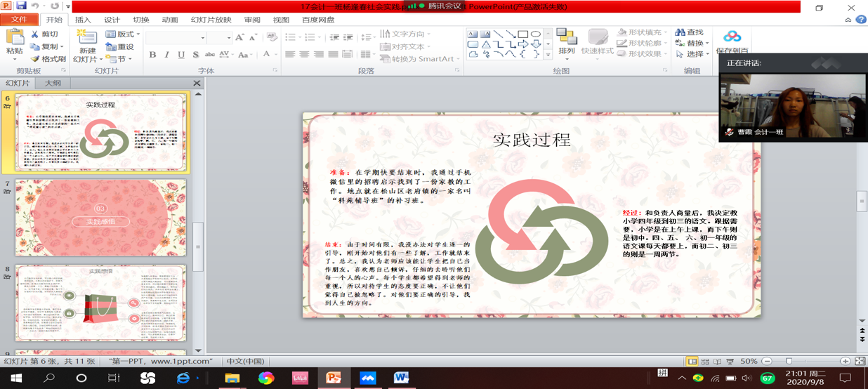Click the zoom slider in status bar
Viewport: 868px width, 389px height.
pyautogui.click(x=789, y=361)
